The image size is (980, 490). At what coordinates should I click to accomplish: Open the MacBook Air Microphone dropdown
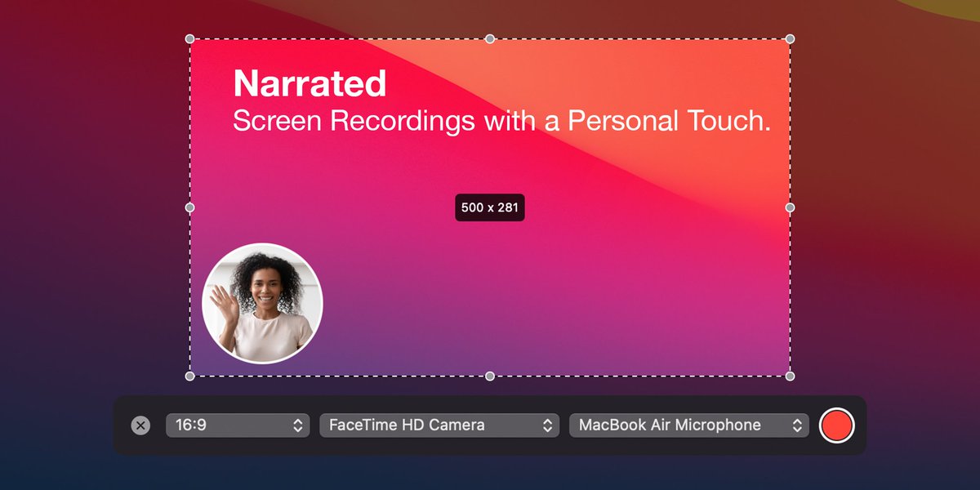click(x=689, y=425)
